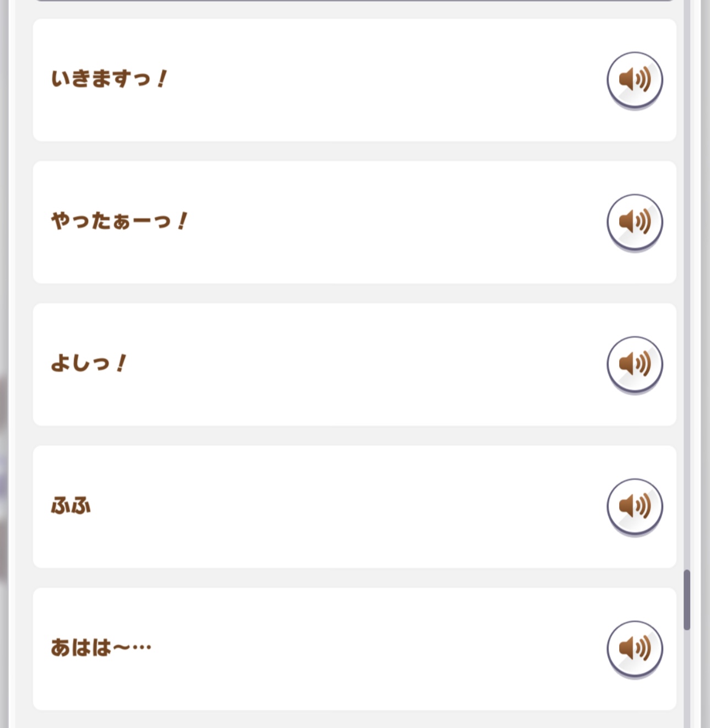Click the ふふ text label
The width and height of the screenshot is (710, 728).
(x=71, y=505)
